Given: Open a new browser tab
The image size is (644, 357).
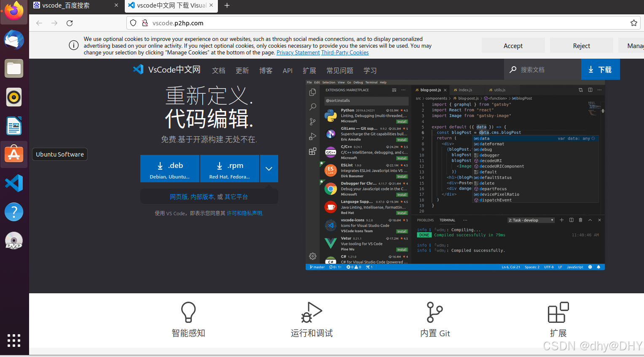Looking at the screenshot, I should point(227,5).
